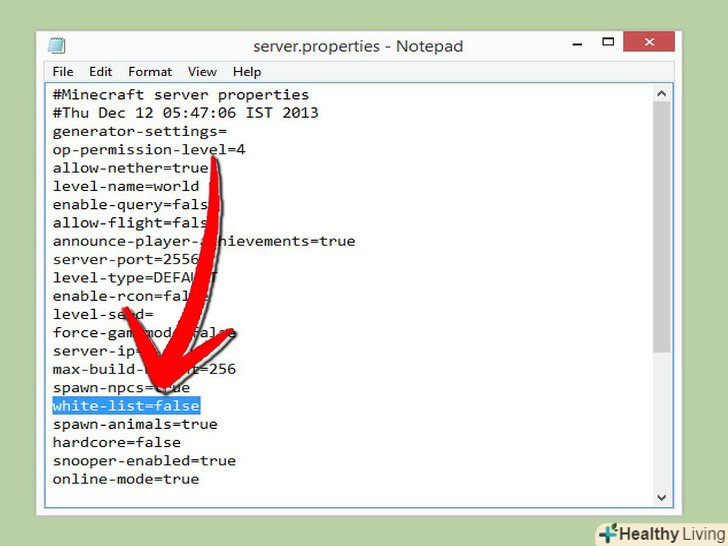Click the allow-nether=true line

(x=130, y=168)
